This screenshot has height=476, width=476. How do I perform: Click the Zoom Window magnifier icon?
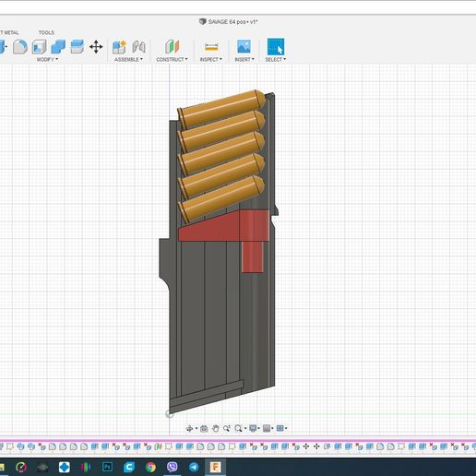(238, 428)
